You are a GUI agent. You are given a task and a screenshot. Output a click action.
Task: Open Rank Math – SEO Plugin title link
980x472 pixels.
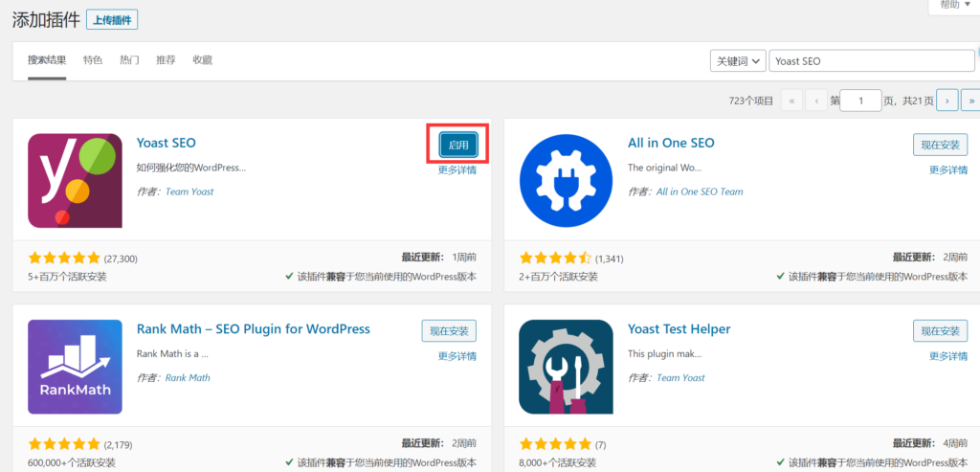tap(253, 328)
